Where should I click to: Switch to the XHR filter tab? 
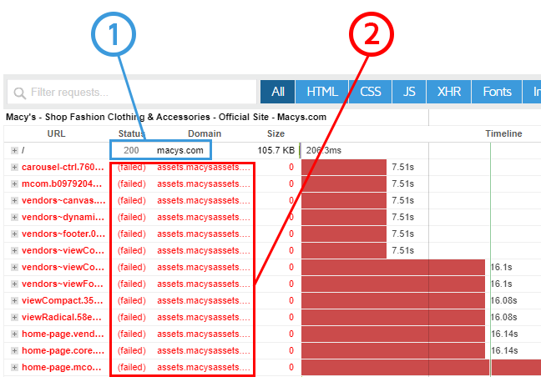[448, 92]
